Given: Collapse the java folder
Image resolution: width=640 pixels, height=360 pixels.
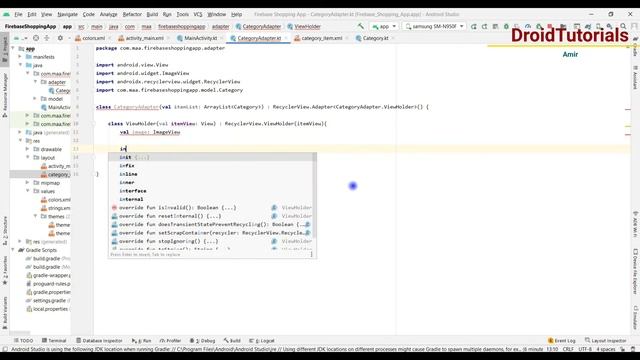Looking at the screenshot, I should point(20,65).
